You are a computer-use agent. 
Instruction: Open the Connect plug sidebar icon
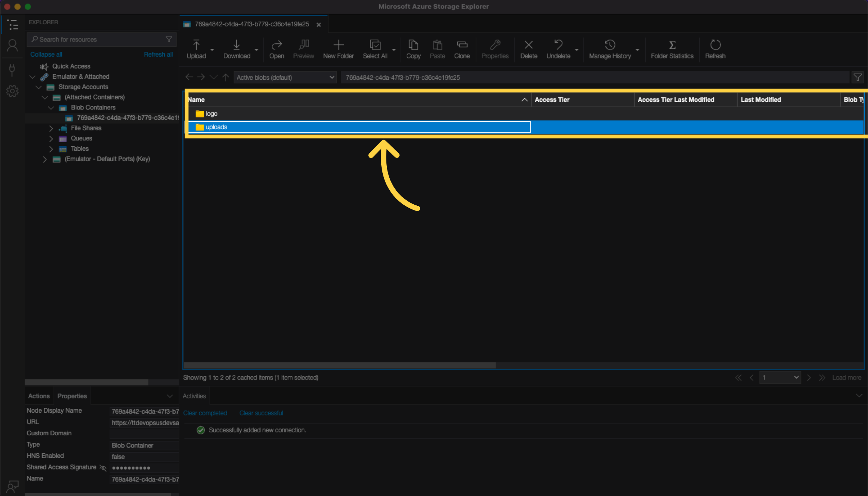(12, 70)
